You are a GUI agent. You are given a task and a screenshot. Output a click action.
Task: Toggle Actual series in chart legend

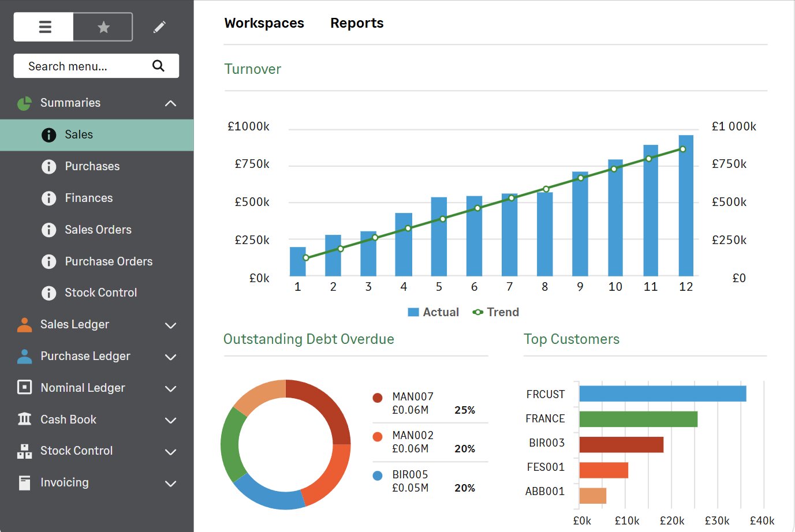point(433,312)
